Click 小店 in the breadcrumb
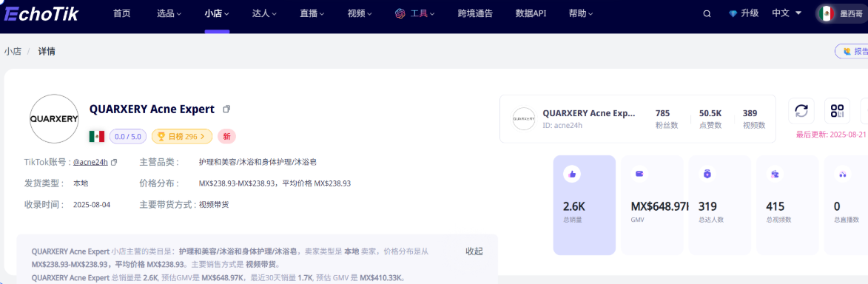Viewport: 868px width, 284px height. [x=13, y=52]
